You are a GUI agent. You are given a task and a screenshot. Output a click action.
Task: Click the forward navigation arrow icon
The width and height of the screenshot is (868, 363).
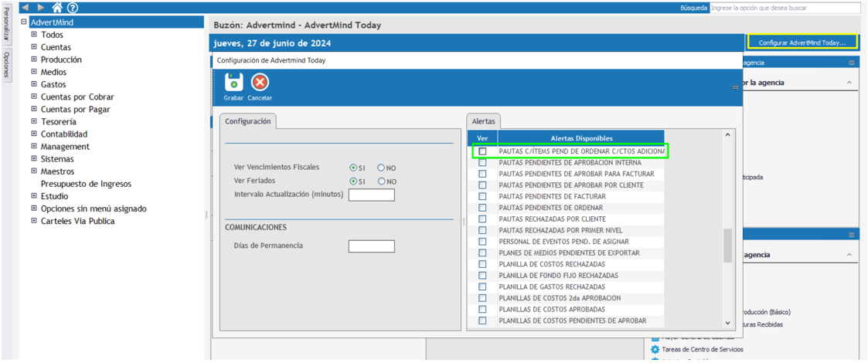click(x=41, y=8)
